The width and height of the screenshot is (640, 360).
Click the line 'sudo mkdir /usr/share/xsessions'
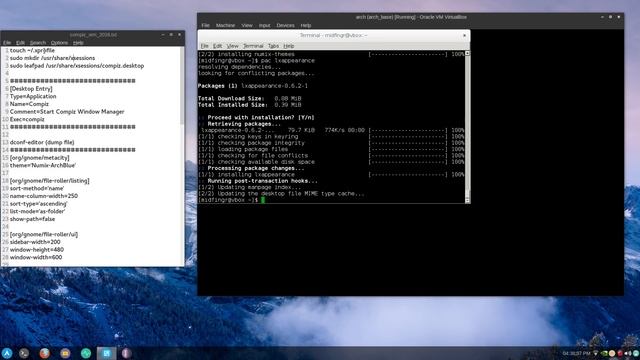point(52,58)
